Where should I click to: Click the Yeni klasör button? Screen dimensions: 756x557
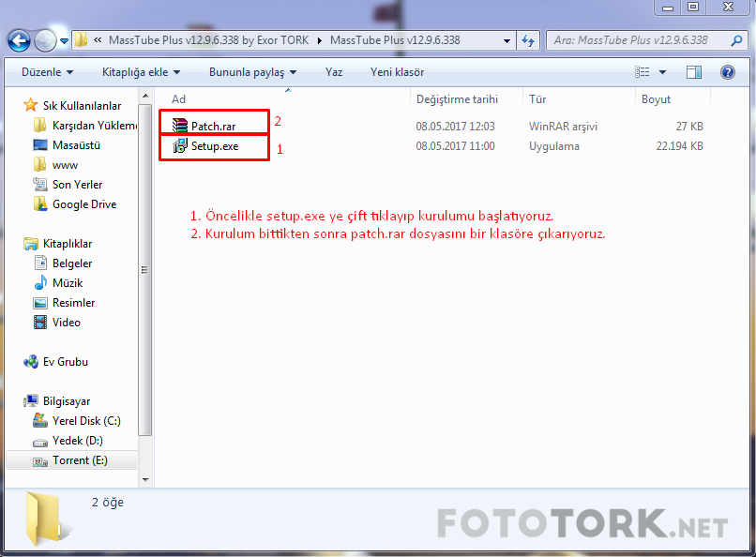397,72
